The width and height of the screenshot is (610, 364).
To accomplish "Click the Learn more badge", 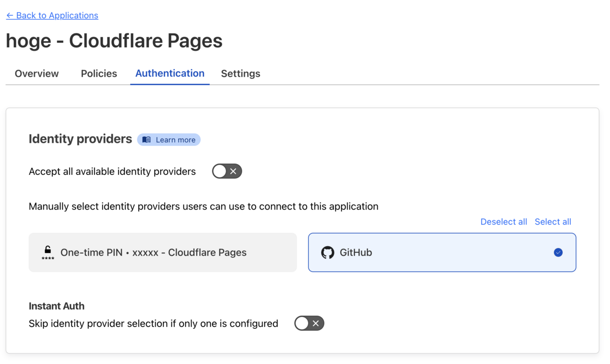I will pos(169,140).
